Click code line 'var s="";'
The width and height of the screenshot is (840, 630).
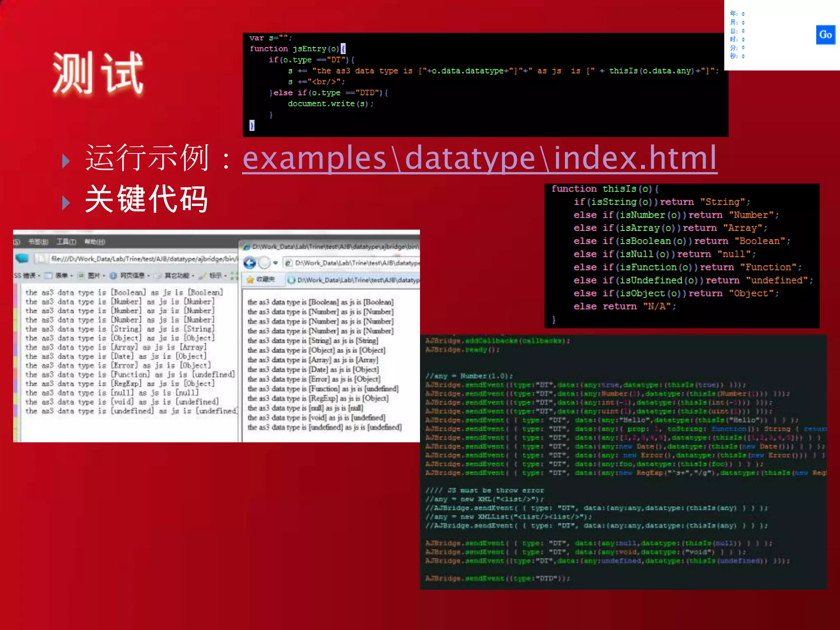[x=271, y=38]
